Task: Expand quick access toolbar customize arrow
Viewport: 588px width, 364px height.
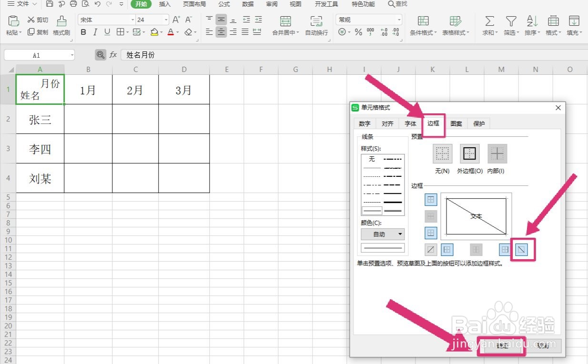Action: click(x=121, y=4)
